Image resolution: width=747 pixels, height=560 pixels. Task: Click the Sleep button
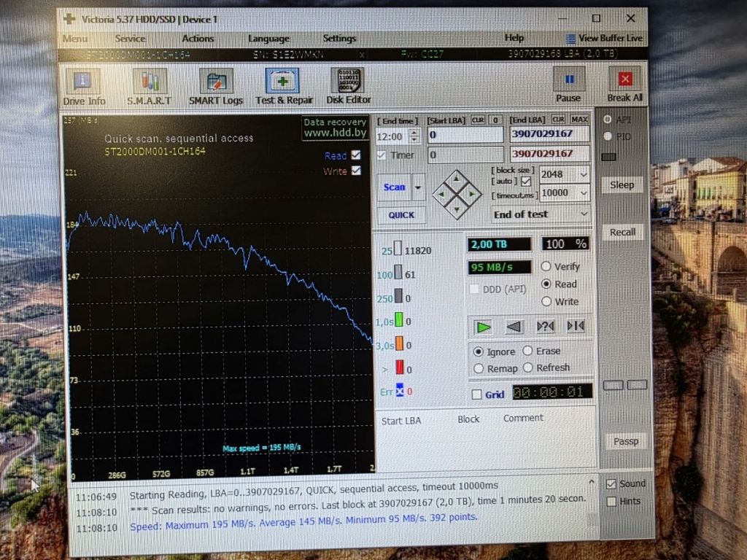point(622,184)
